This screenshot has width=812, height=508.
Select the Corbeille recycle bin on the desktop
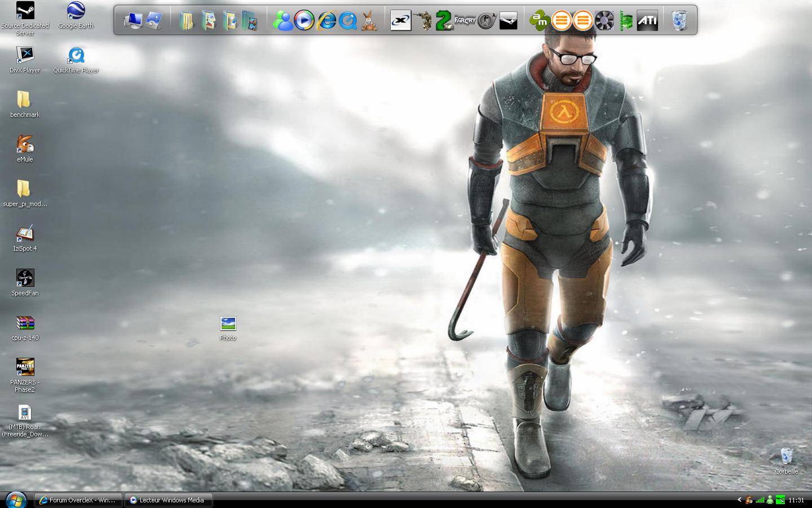click(x=786, y=461)
